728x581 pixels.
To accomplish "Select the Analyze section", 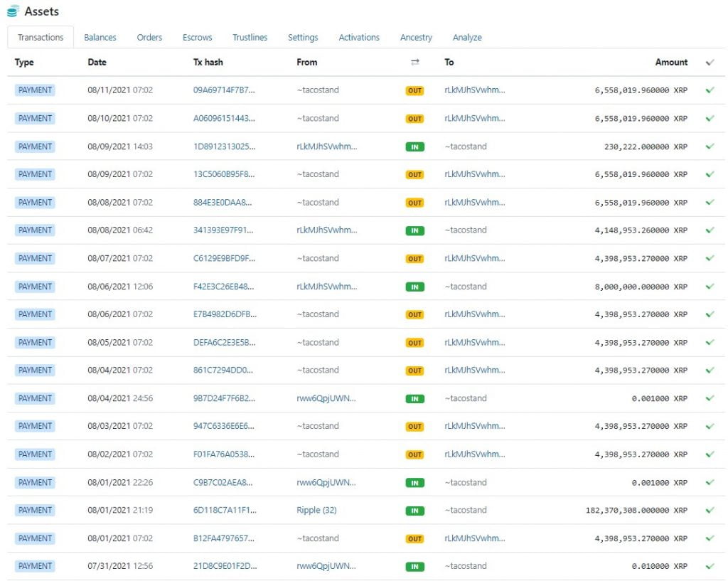I will [x=467, y=37].
